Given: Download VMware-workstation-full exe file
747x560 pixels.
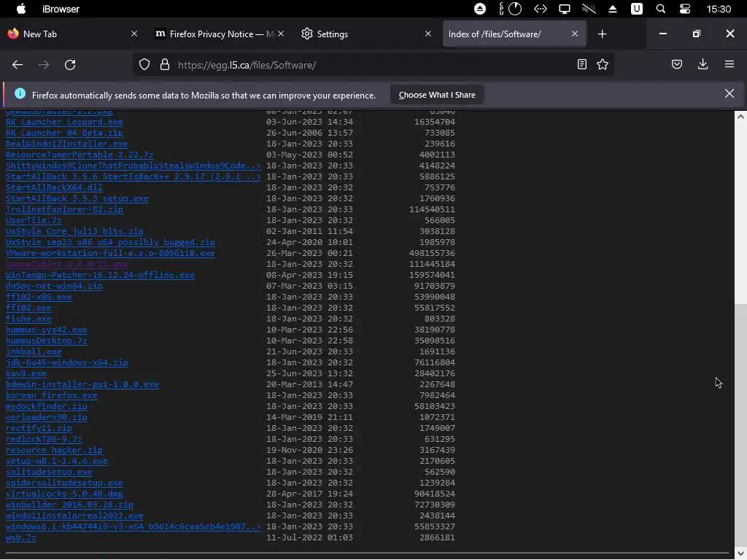Looking at the screenshot, I should coord(110,253).
